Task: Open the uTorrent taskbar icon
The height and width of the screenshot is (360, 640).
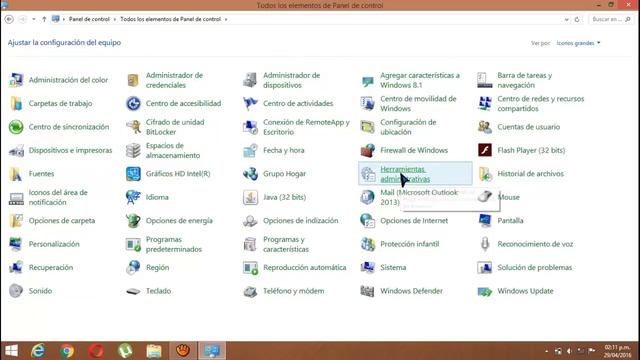Action: click(x=125, y=351)
